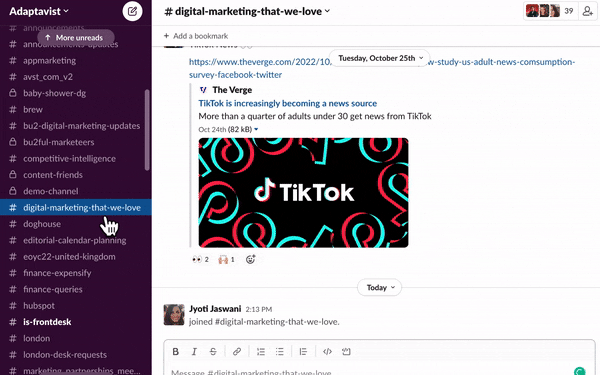Viewport: 600px width, 375px height.
Task: Open the unread is-frontdesk channel
Action: 76,322
